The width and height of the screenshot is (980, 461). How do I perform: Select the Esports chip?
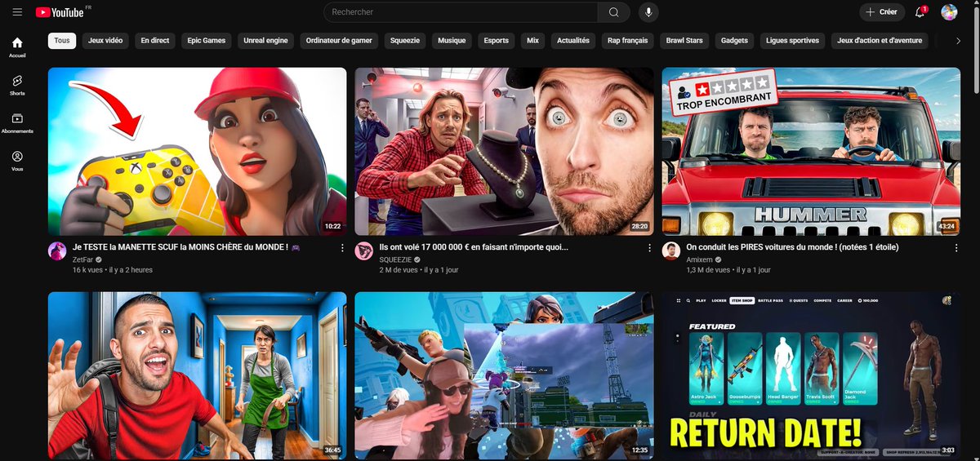coord(497,40)
